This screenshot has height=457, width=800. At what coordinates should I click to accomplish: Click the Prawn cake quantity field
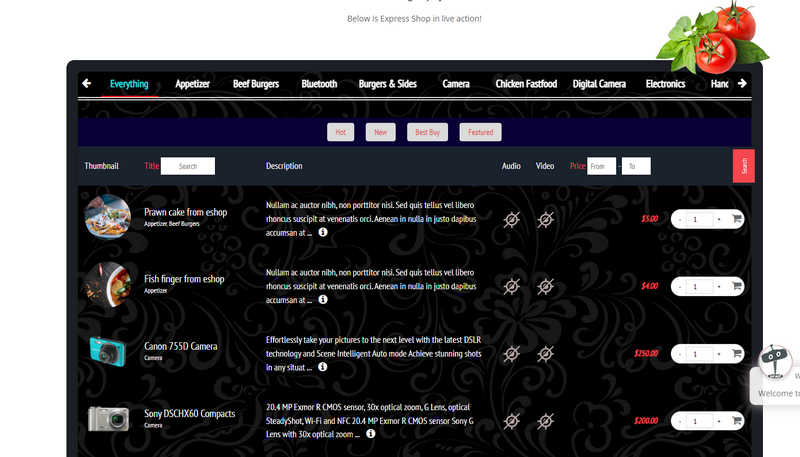pyautogui.click(x=698, y=219)
